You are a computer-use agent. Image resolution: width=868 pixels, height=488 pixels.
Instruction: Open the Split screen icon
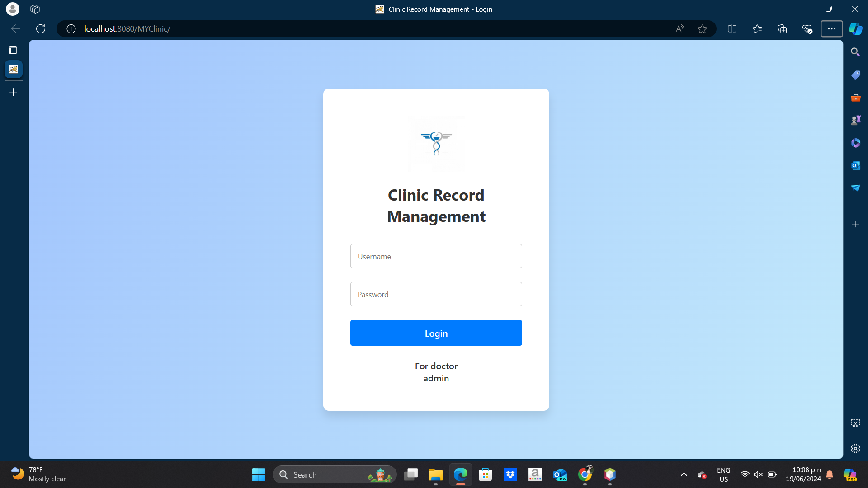(732, 29)
